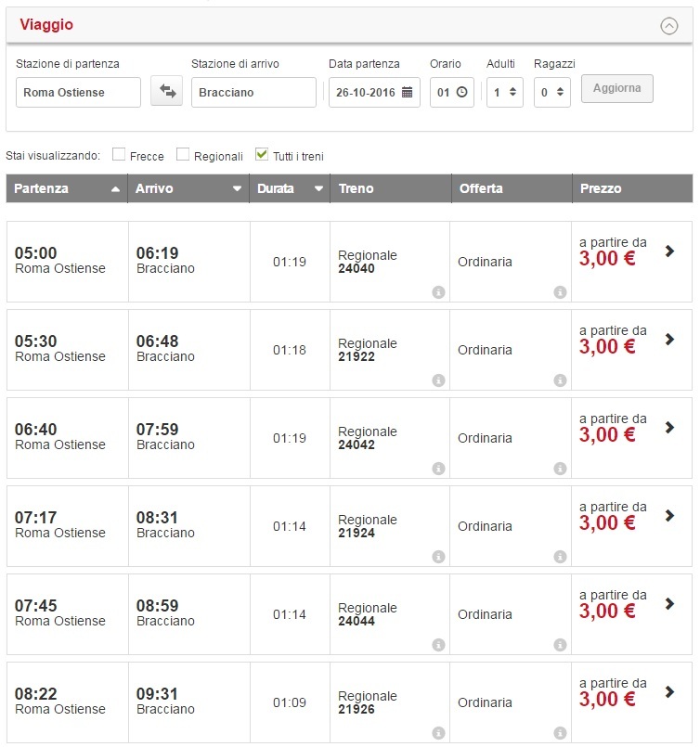Enable the Frecce filter checkbox
Image resolution: width=700 pixels, height=747 pixels.
click(119, 155)
